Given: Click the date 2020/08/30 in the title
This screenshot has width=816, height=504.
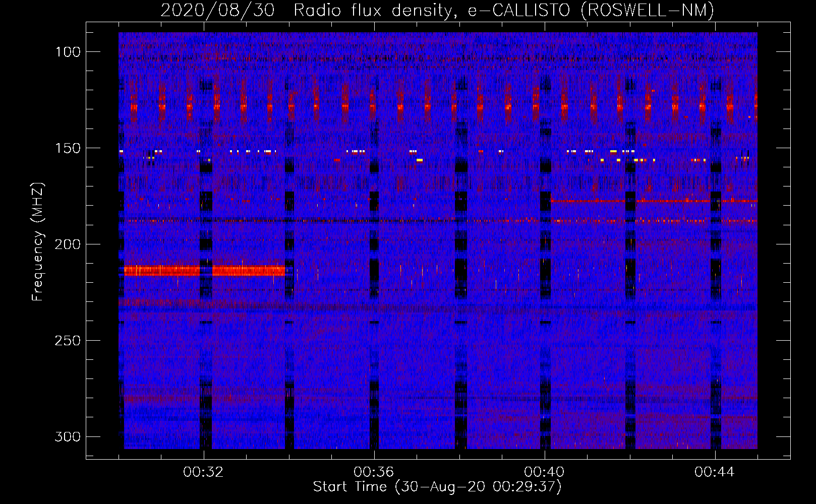Looking at the screenshot, I should tap(217, 10).
